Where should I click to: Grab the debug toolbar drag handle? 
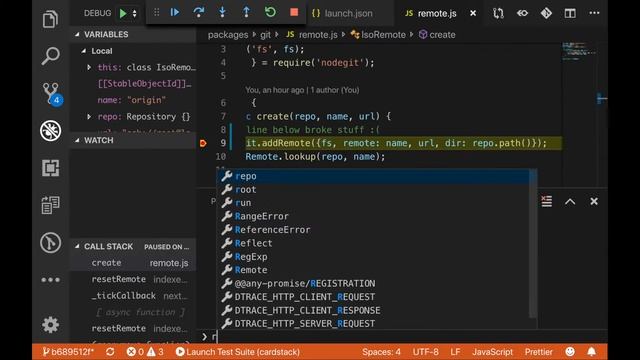coord(156,13)
